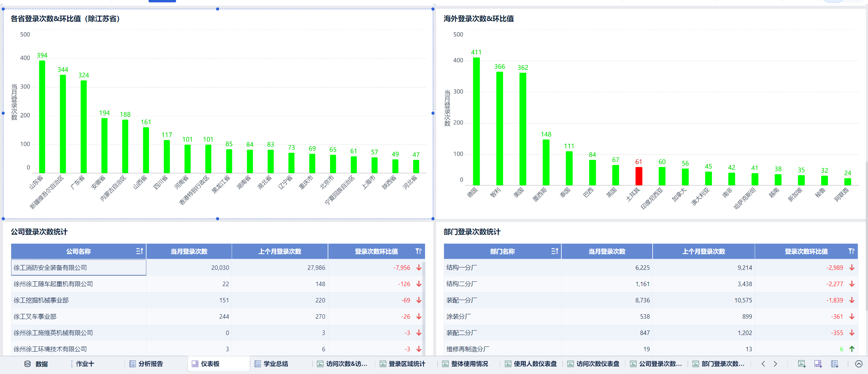This screenshot has width=868, height=374.
Task: Click the red 土耳其 bar in the overseas chart
Action: pos(639,176)
